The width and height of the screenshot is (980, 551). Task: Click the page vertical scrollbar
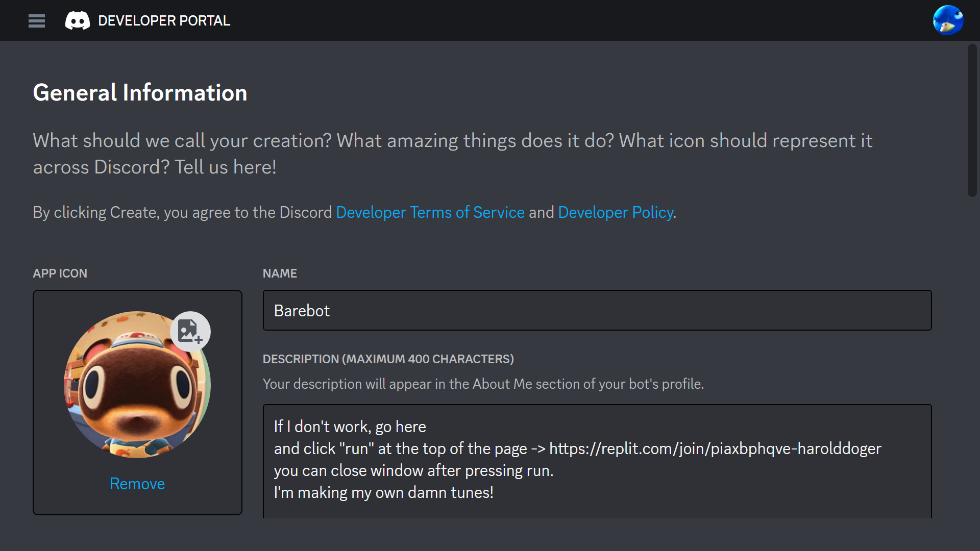[972, 120]
